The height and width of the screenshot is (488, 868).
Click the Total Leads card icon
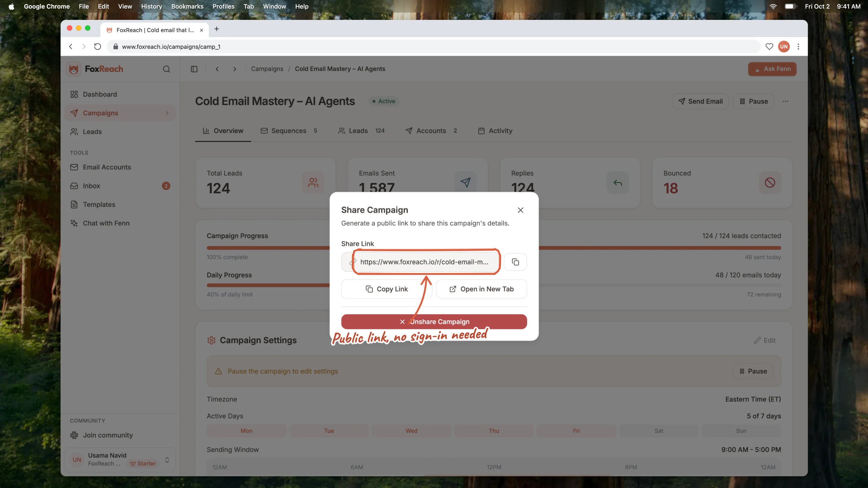point(313,183)
